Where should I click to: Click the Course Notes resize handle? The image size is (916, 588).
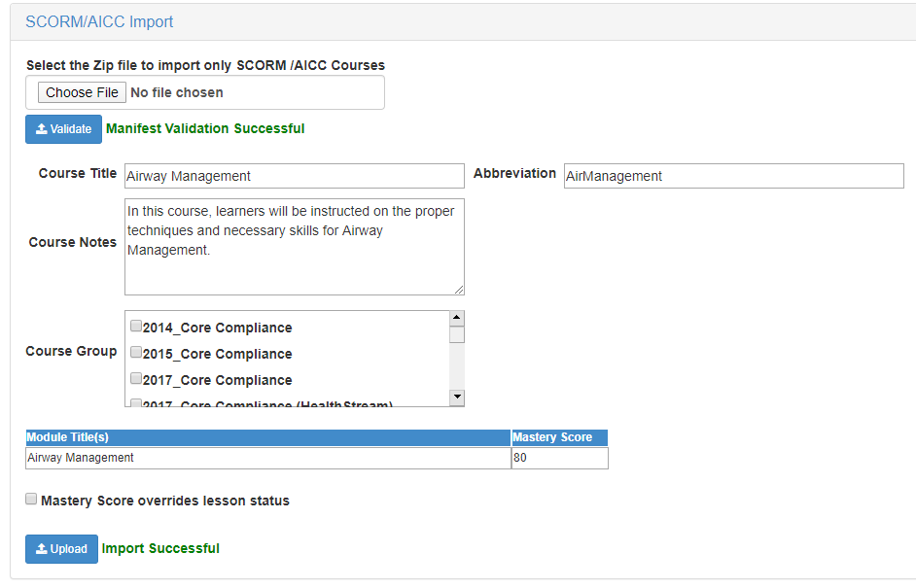(459, 290)
